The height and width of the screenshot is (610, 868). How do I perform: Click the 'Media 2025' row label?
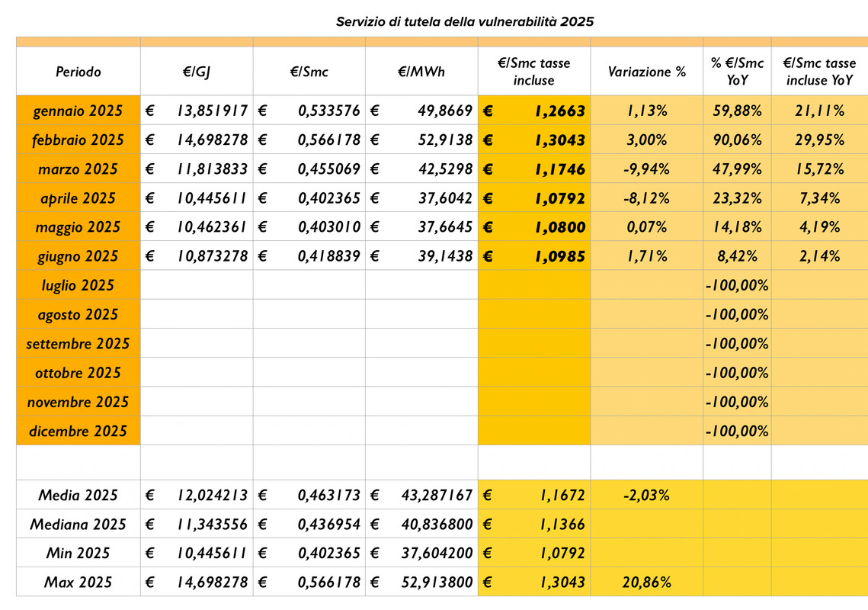pyautogui.click(x=78, y=495)
